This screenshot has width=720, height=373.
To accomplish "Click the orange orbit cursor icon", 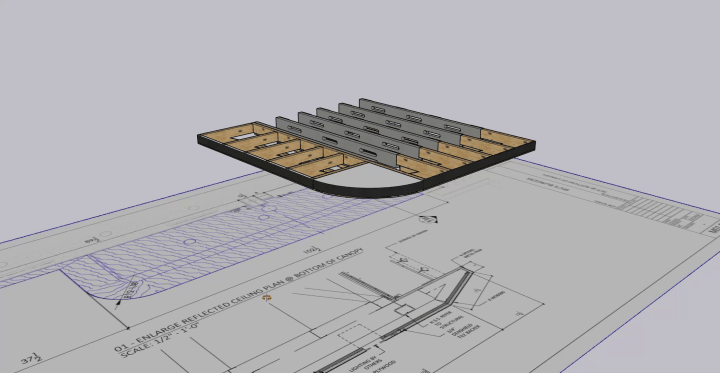I will click(267, 298).
